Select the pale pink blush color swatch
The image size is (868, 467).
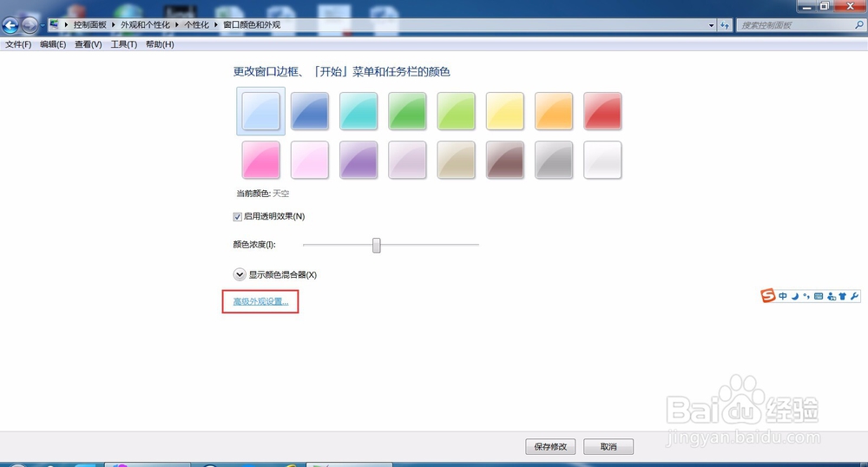[x=310, y=160]
